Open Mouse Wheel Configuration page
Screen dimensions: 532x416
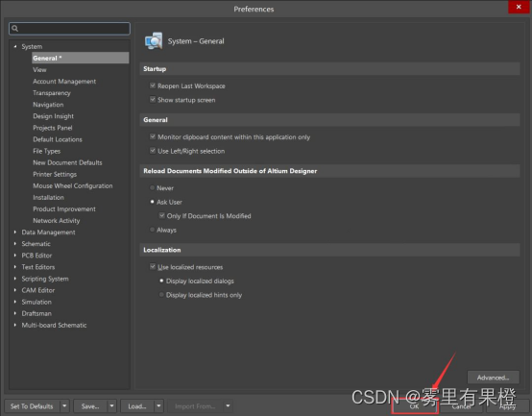click(73, 185)
